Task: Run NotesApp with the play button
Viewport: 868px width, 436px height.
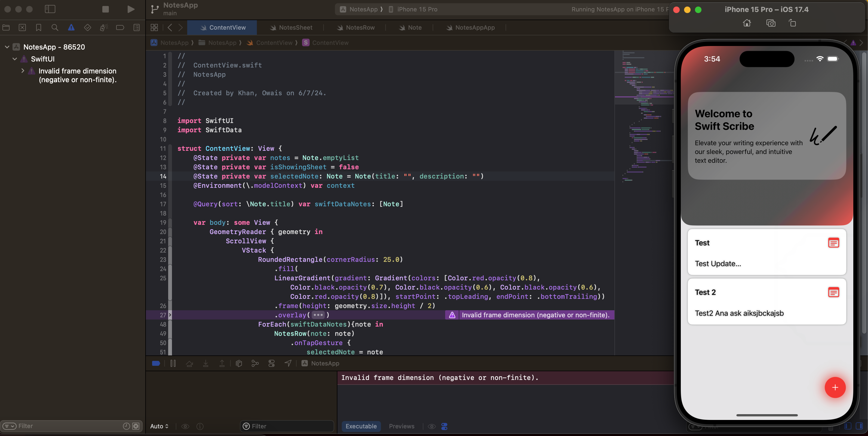Action: [131, 9]
